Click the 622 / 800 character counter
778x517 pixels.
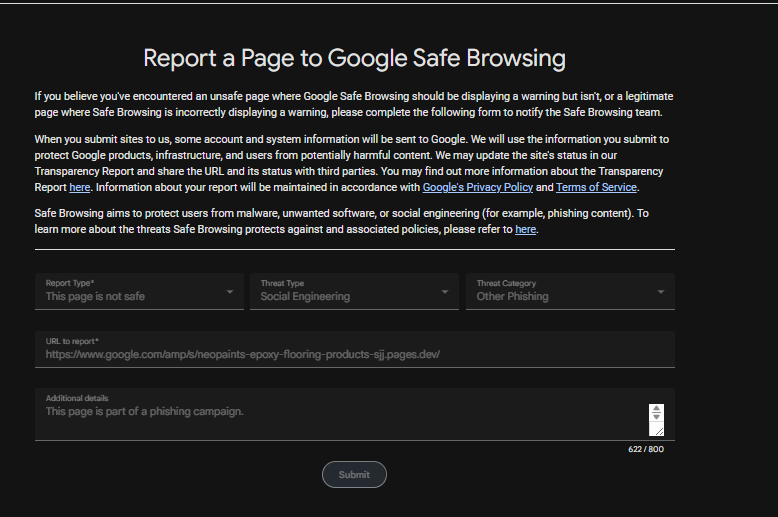point(646,449)
